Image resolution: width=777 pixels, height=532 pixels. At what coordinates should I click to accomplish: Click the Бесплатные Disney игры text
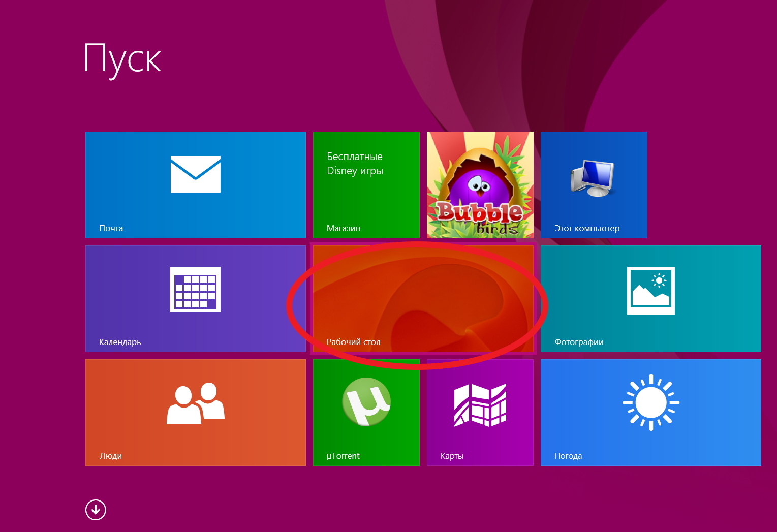(x=355, y=164)
